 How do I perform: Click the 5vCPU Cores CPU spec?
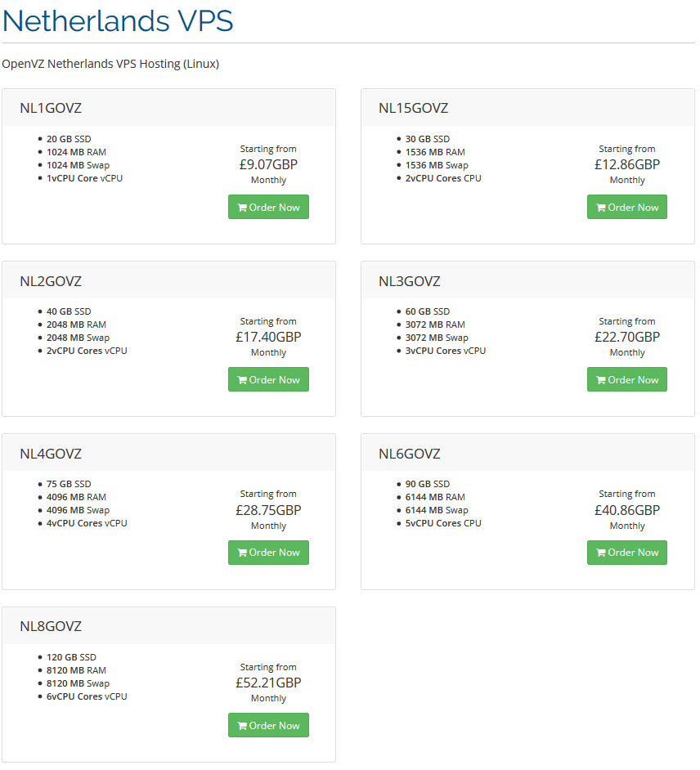(x=443, y=523)
